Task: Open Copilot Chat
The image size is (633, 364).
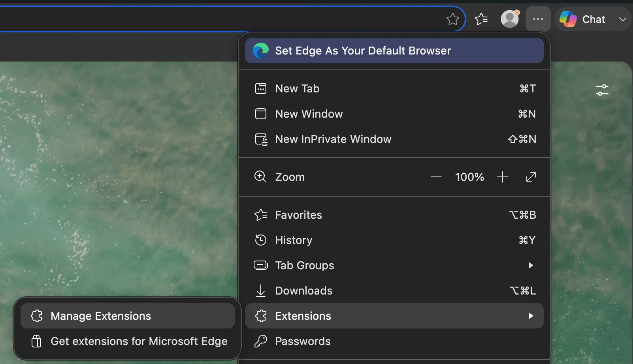Action: coord(582,19)
